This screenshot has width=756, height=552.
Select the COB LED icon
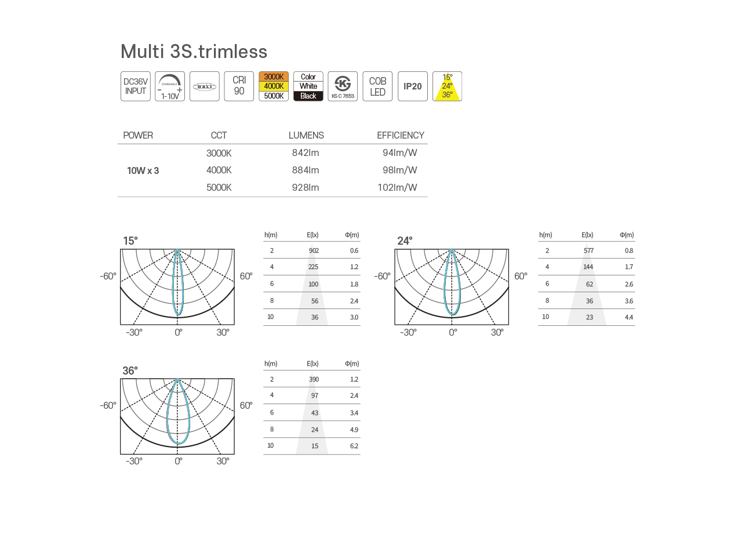[x=377, y=86]
